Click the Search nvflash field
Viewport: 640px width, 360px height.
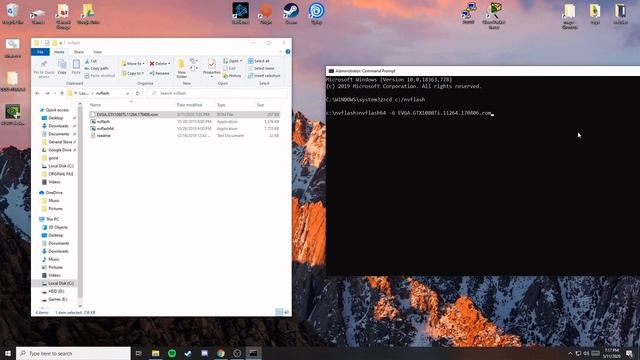click(217, 93)
